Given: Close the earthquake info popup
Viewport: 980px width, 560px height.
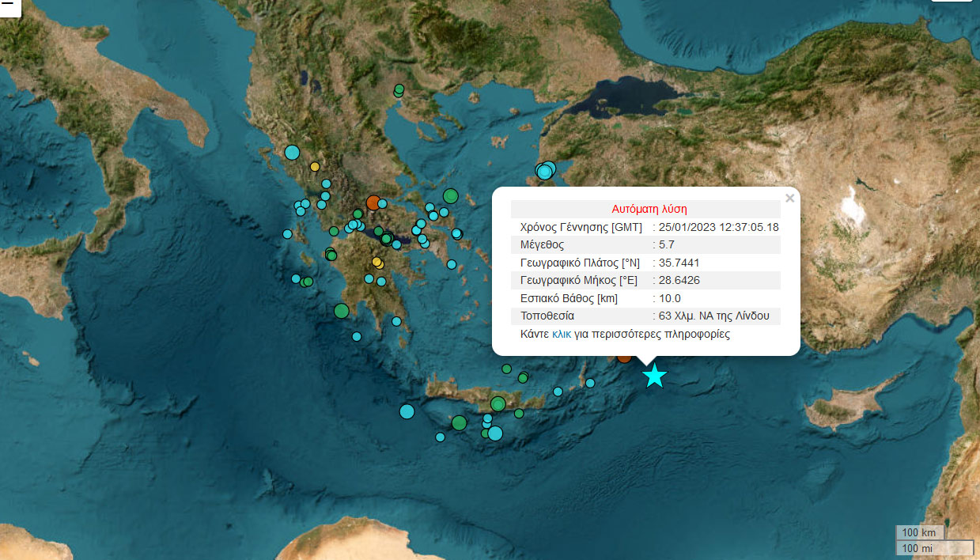Looking at the screenshot, I should tap(789, 199).
